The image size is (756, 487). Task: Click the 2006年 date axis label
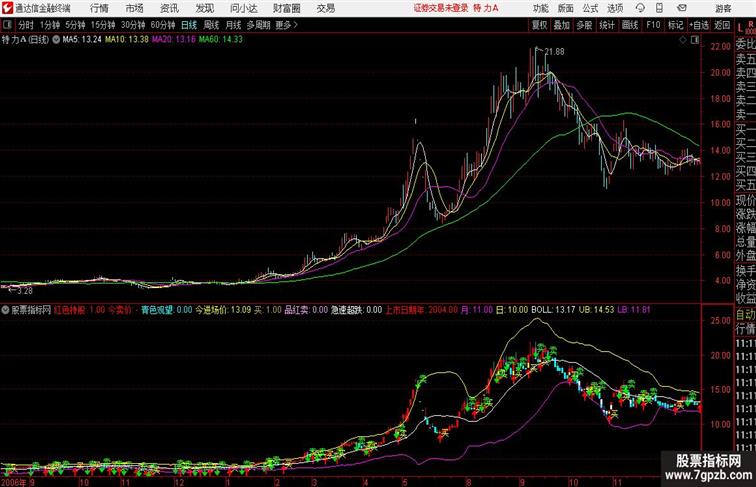tap(14, 482)
